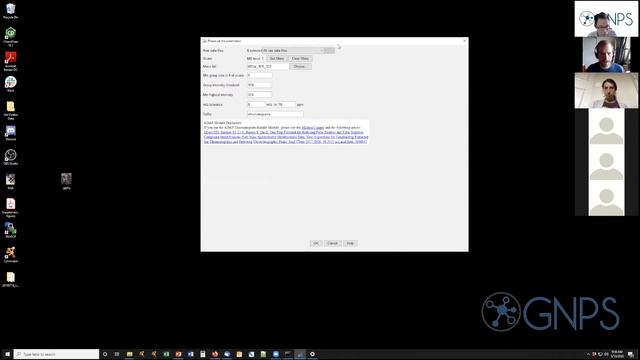Open the MZmine2 paper link in disclaimer
The image size is (640, 360).
tap(313, 128)
